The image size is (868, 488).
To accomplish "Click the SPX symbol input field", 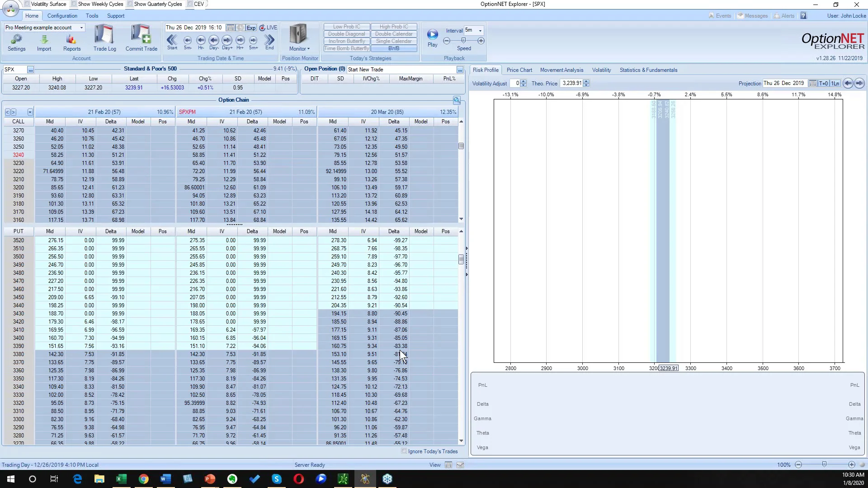I will (15, 70).
